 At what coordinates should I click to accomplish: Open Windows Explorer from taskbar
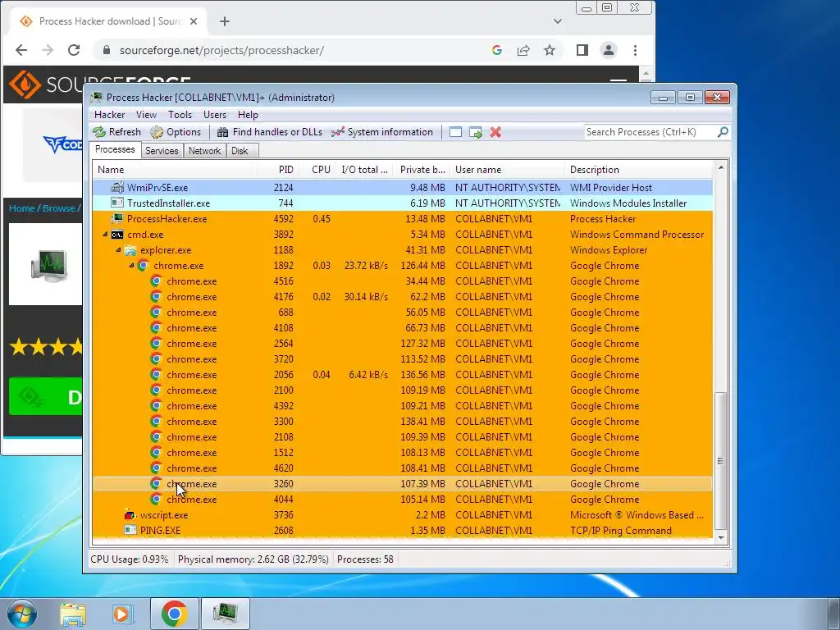(73, 614)
